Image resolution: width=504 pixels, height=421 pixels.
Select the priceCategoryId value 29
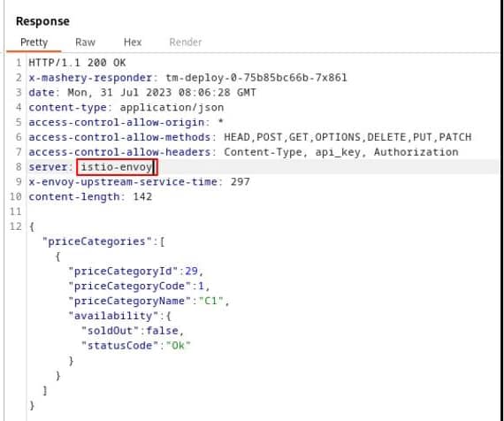coord(191,272)
